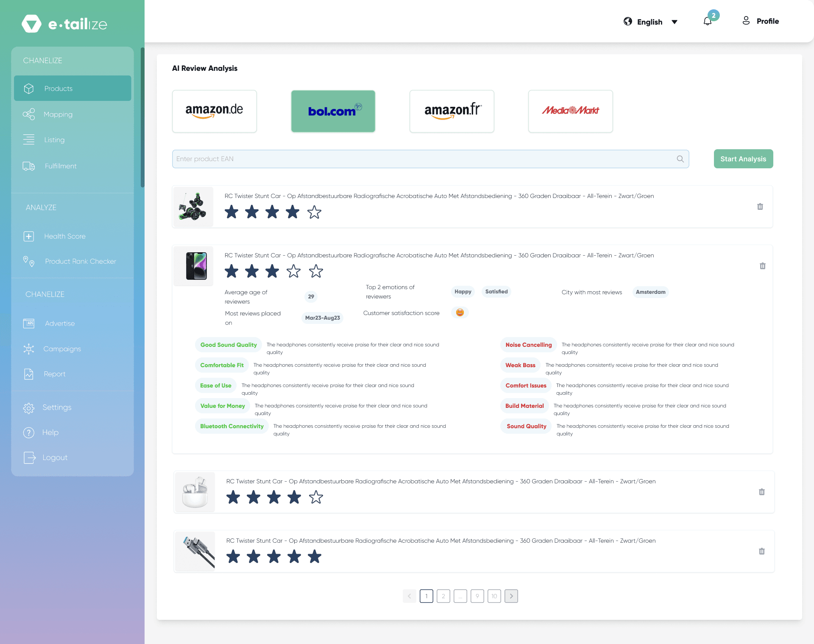Click the Start Analysis button
This screenshot has height=644, width=814.
(743, 159)
